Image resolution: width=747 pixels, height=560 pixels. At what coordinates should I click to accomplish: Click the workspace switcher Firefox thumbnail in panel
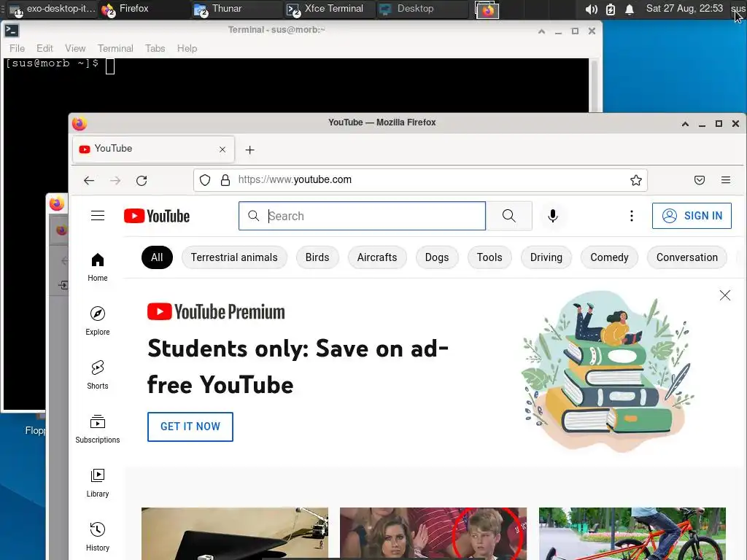click(487, 9)
